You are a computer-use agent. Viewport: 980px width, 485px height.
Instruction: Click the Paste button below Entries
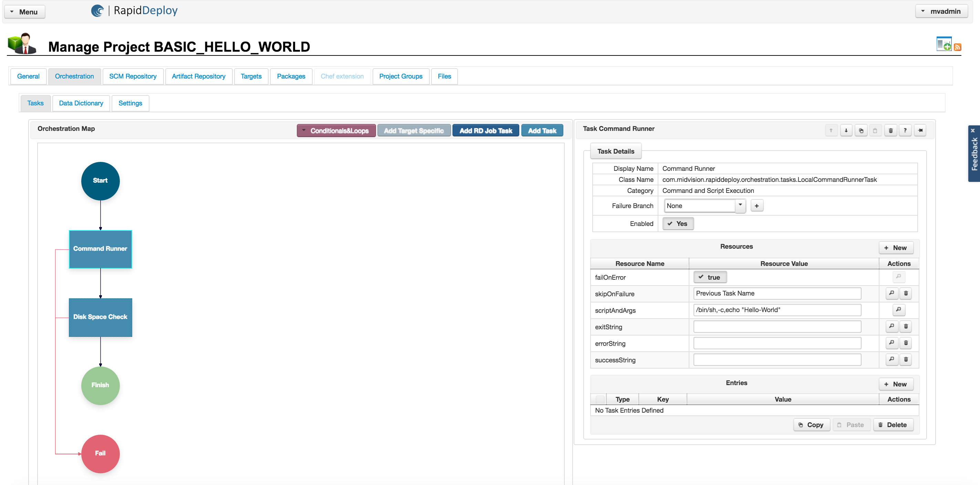point(851,425)
